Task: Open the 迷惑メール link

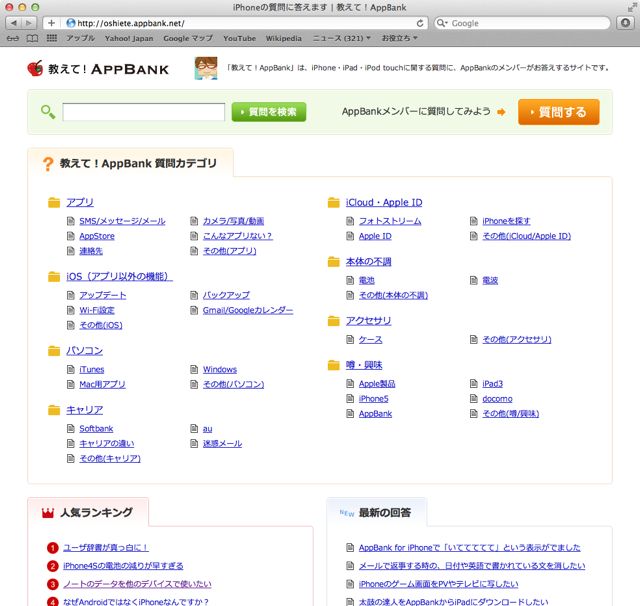Action: pyautogui.click(x=222, y=444)
